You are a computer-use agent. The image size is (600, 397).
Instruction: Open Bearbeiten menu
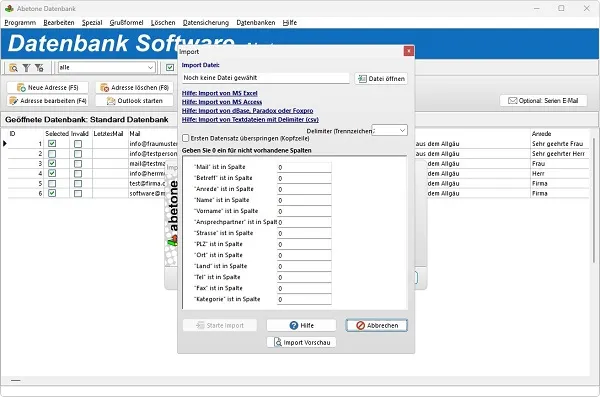(59, 23)
